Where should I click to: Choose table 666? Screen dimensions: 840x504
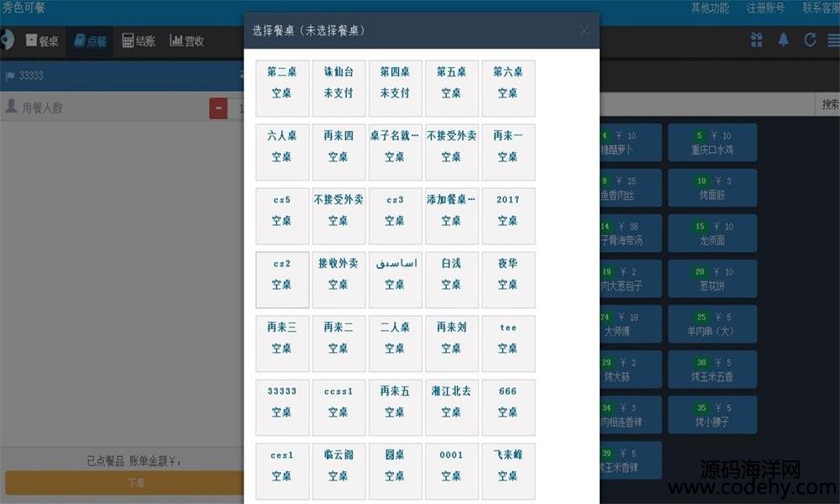tap(507, 402)
